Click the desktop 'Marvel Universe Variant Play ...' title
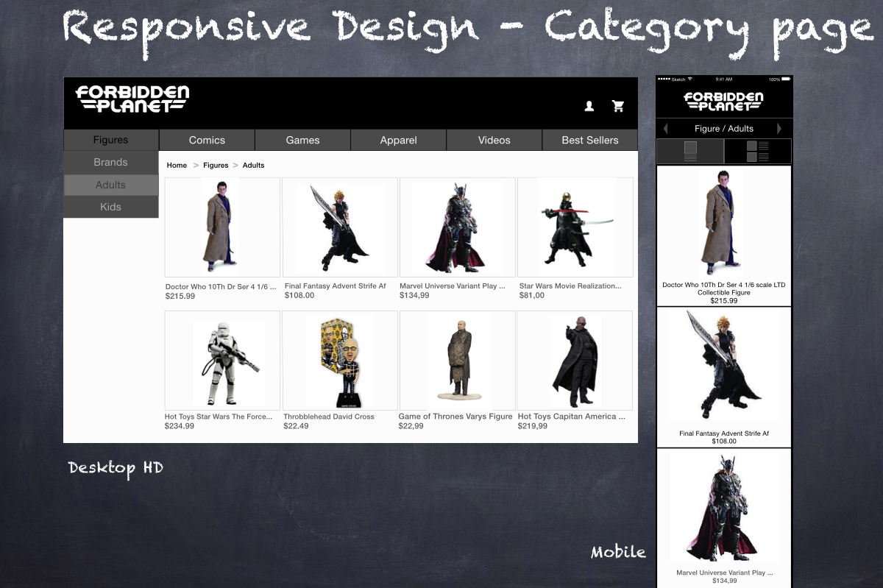The height and width of the screenshot is (588, 883). [x=453, y=286]
